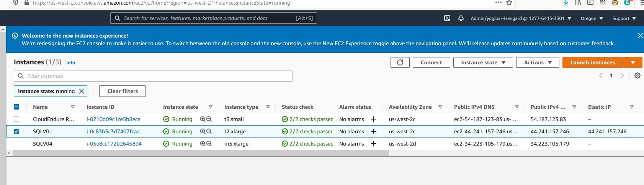Zoom in on SQLV01 instance state
The height and width of the screenshot is (185, 644).
click(x=203, y=131)
